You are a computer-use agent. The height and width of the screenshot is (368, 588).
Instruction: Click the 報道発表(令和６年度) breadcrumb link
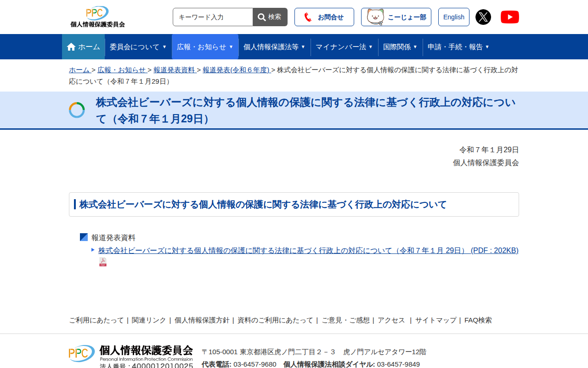point(236,70)
